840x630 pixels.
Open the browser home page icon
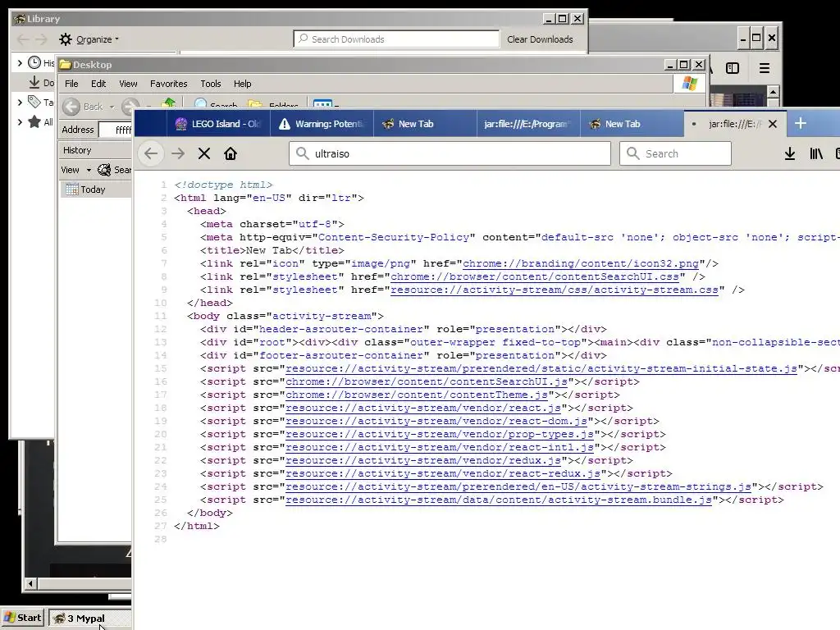click(x=231, y=153)
